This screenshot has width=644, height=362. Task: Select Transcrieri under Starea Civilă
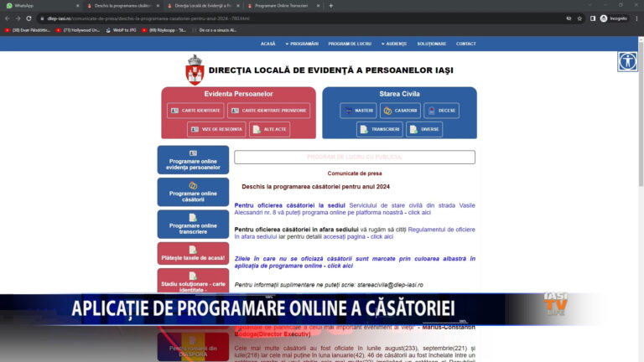(x=379, y=129)
